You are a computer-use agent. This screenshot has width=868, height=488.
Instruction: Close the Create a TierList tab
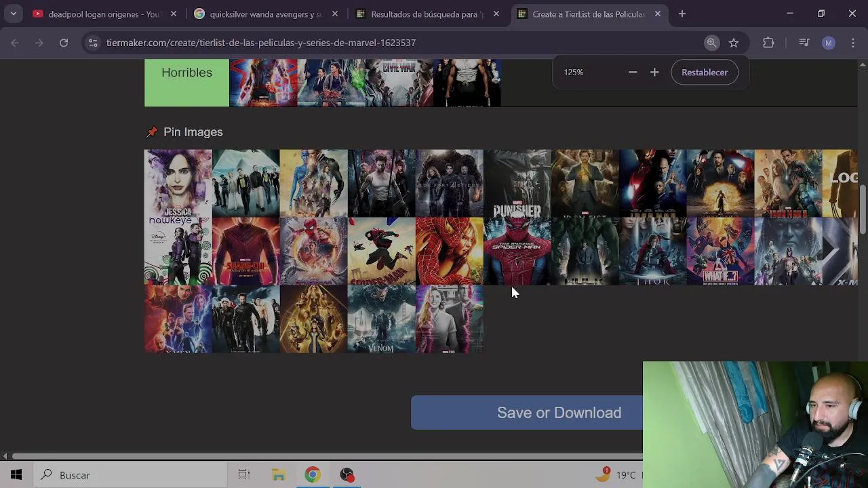pos(658,14)
